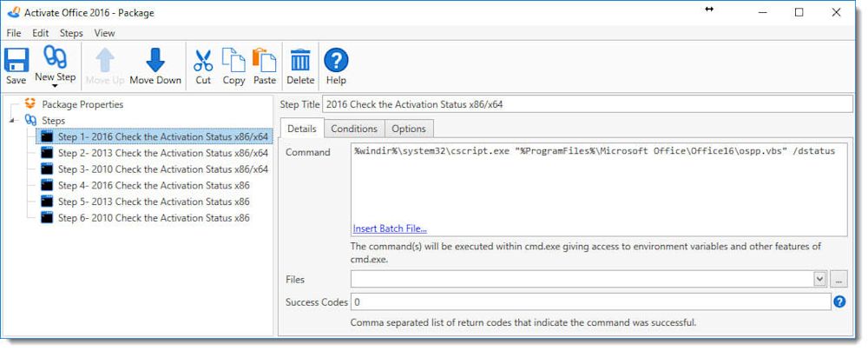Image resolution: width=868 pixels, height=351 pixels.
Task: Open Help with the question mark icon
Action: [336, 59]
